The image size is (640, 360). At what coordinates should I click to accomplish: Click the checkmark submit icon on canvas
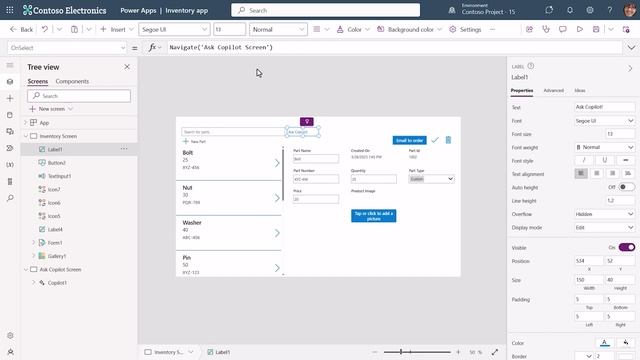[x=435, y=140]
